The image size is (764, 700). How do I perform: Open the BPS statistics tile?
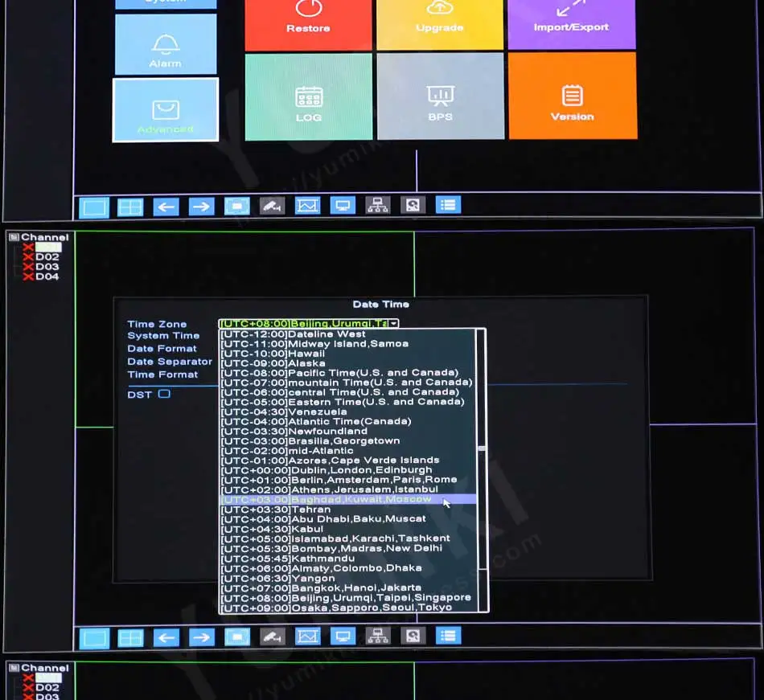tap(441, 96)
